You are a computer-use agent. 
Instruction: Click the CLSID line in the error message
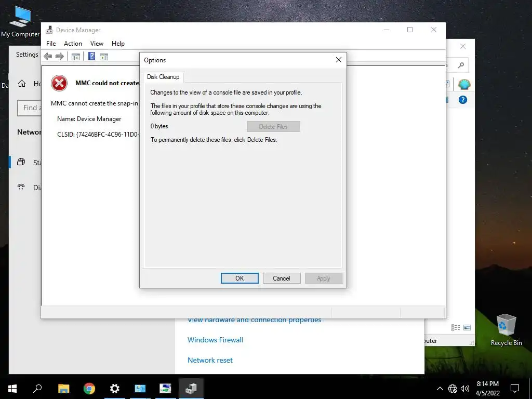tap(98, 135)
